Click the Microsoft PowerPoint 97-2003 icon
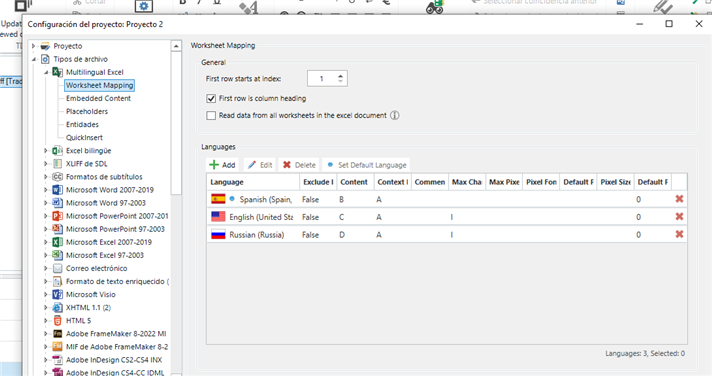Image resolution: width=712 pixels, height=376 pixels. tap(58, 229)
